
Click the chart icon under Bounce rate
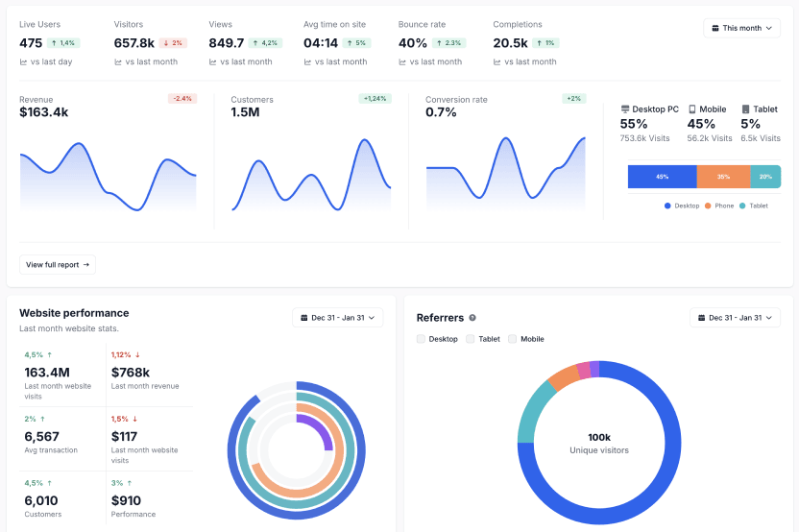pos(402,62)
